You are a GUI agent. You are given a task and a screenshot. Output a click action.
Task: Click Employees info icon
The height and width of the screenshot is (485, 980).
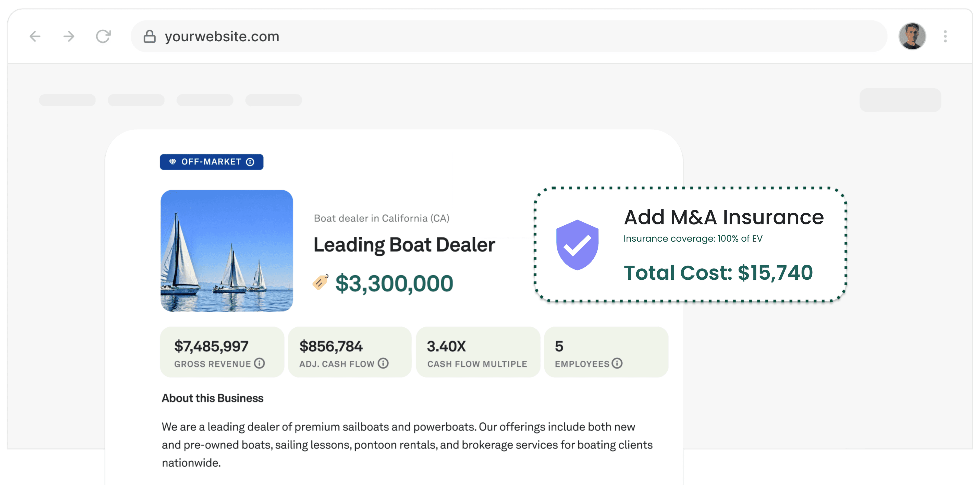tap(617, 363)
